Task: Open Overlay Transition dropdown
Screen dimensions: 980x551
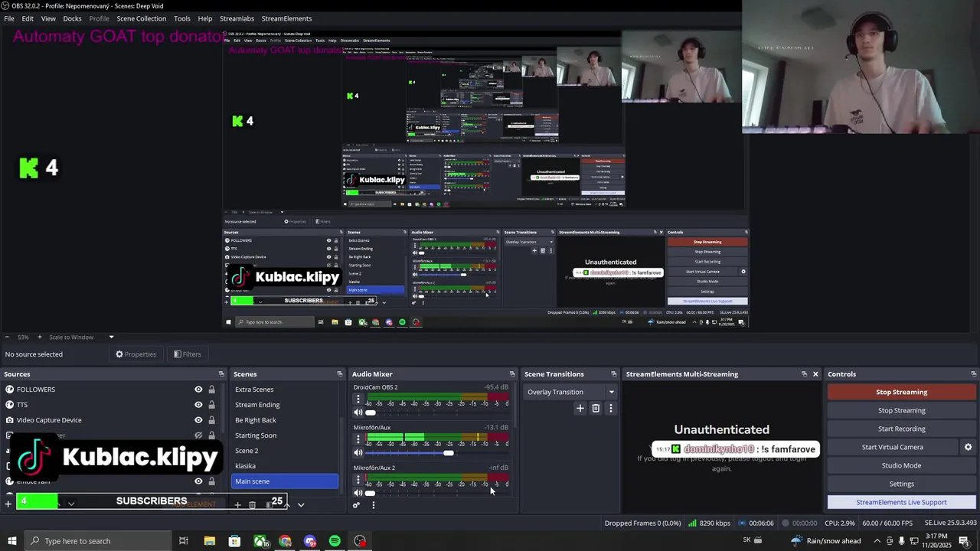Action: pyautogui.click(x=571, y=392)
